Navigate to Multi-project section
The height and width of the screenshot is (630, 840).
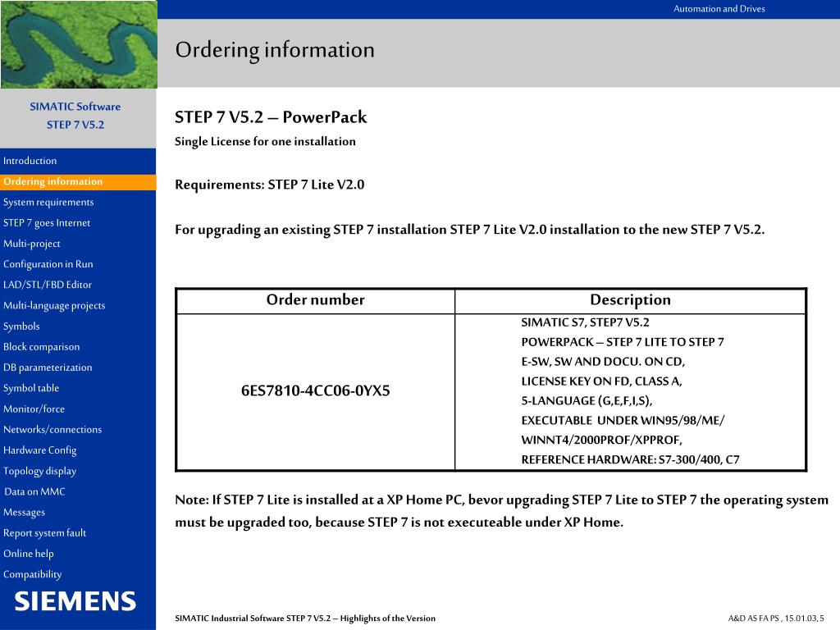(32, 244)
